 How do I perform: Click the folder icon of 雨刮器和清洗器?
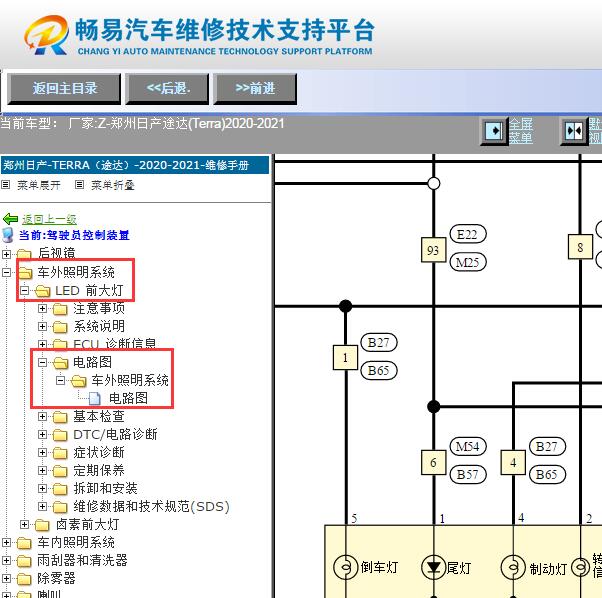[24, 561]
